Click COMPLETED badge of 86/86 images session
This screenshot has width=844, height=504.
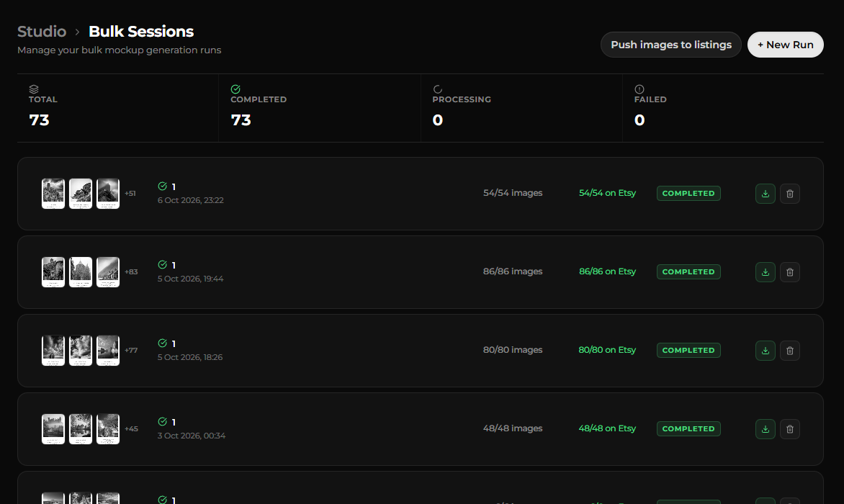tap(688, 271)
